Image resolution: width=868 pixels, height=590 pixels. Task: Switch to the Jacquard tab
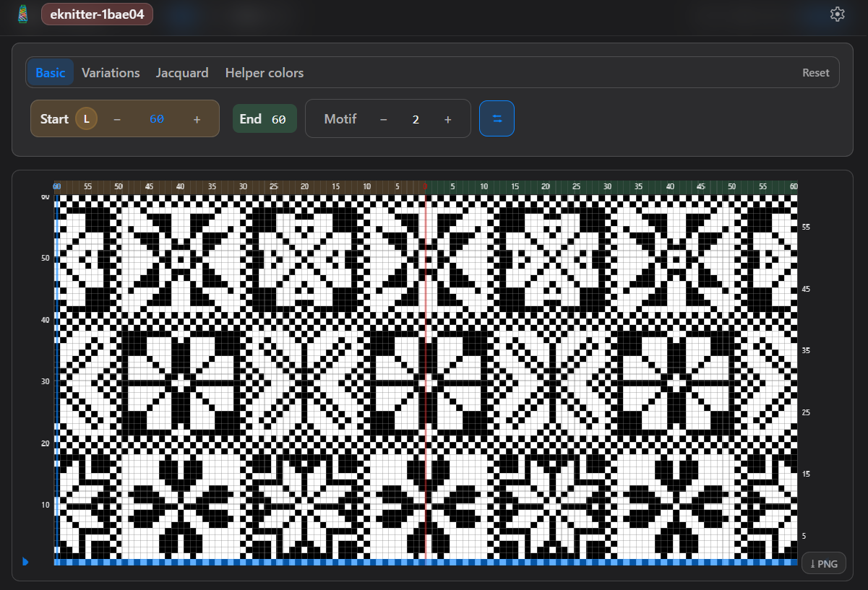pyautogui.click(x=182, y=72)
